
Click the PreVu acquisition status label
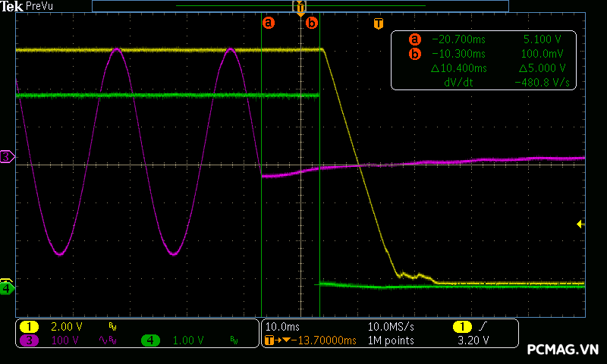[x=40, y=6]
